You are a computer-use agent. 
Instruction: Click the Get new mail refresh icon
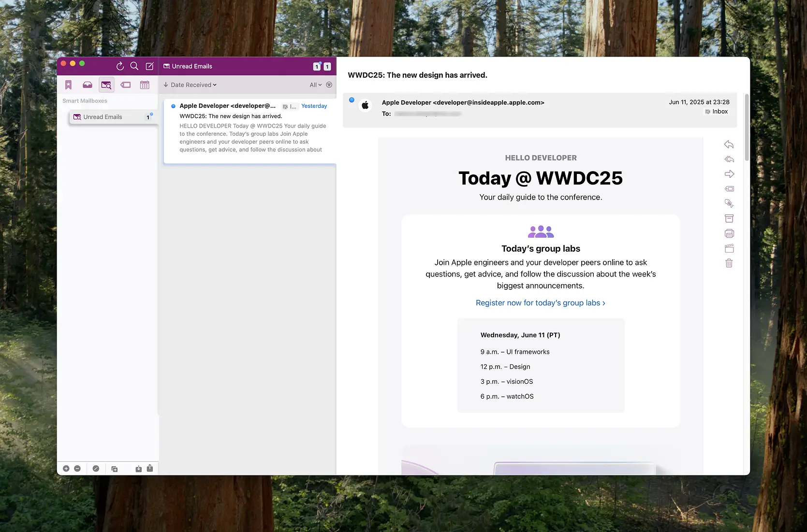click(120, 66)
